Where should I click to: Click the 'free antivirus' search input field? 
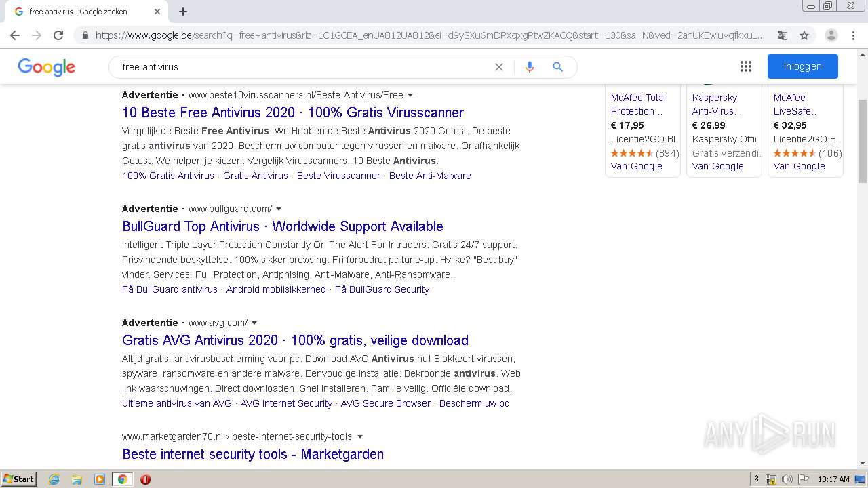(x=305, y=67)
